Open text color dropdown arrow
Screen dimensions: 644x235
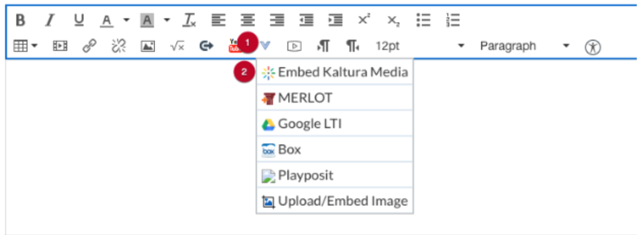[x=126, y=21]
